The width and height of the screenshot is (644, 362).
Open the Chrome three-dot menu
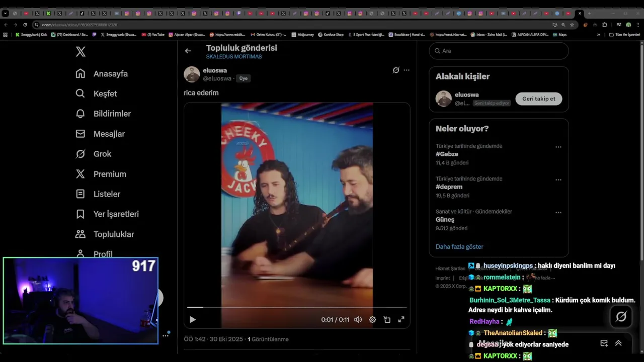tap(637, 25)
